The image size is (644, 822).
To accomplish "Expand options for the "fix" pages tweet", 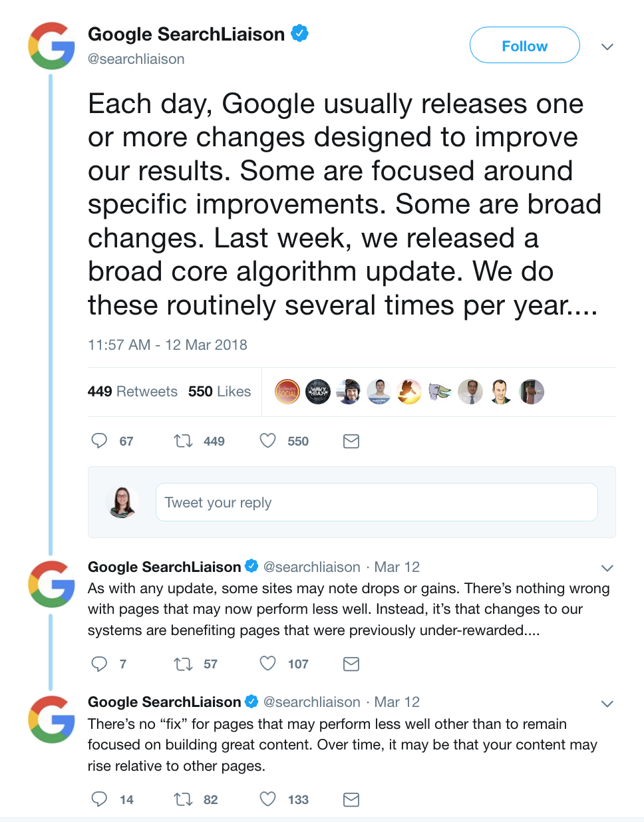I will tap(607, 704).
